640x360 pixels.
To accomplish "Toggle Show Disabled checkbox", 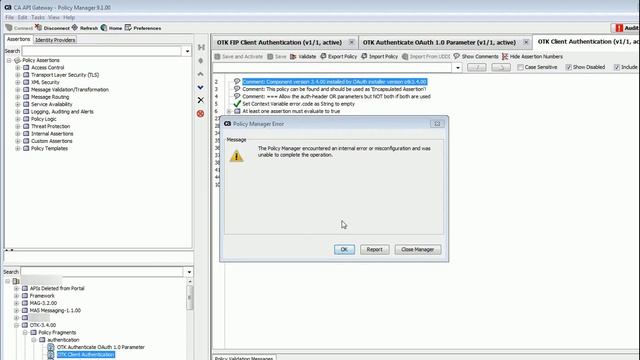I will coord(569,67).
